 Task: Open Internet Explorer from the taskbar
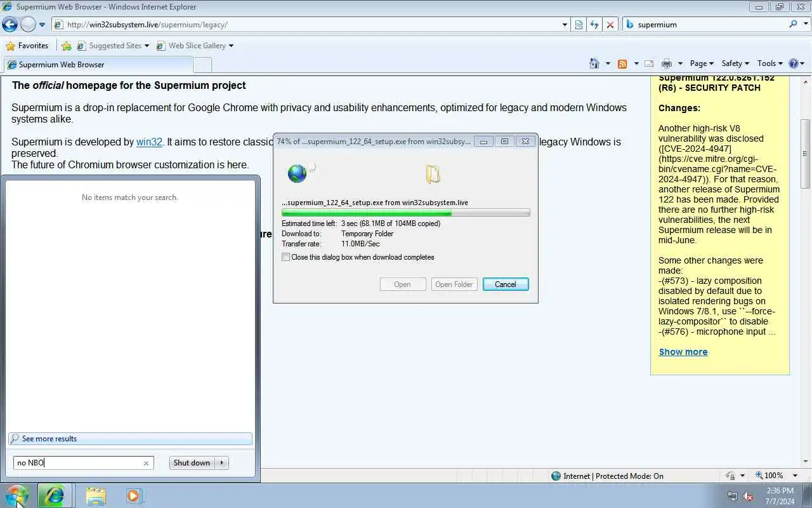(54, 496)
